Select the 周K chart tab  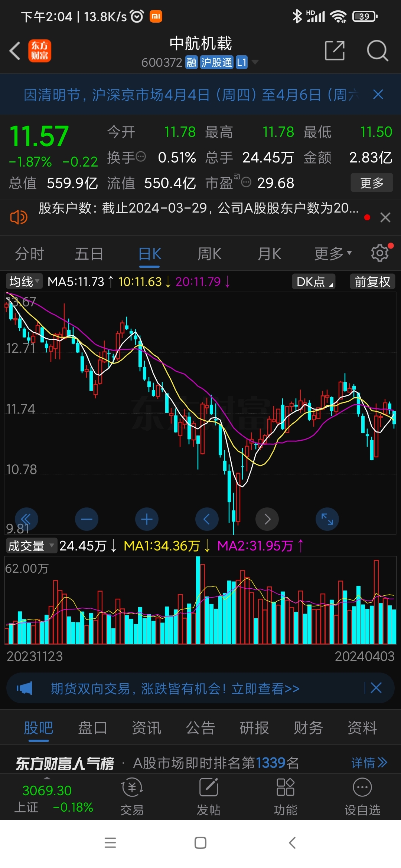pyautogui.click(x=209, y=254)
